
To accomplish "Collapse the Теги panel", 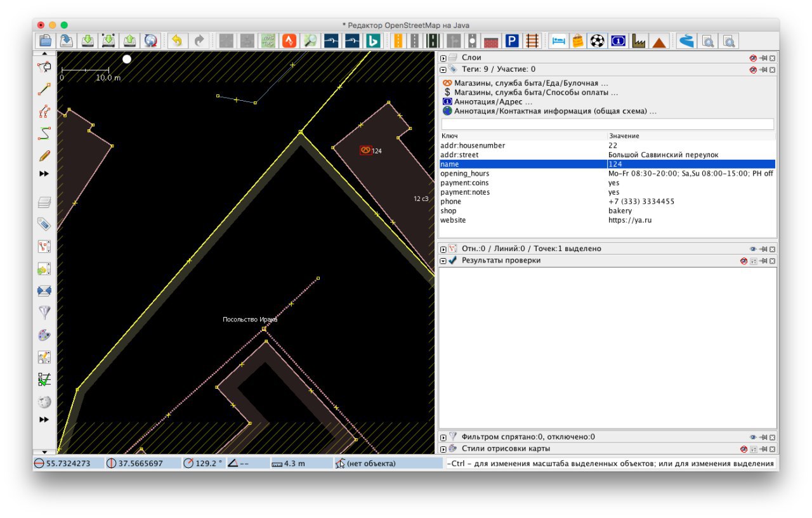I will tap(443, 69).
